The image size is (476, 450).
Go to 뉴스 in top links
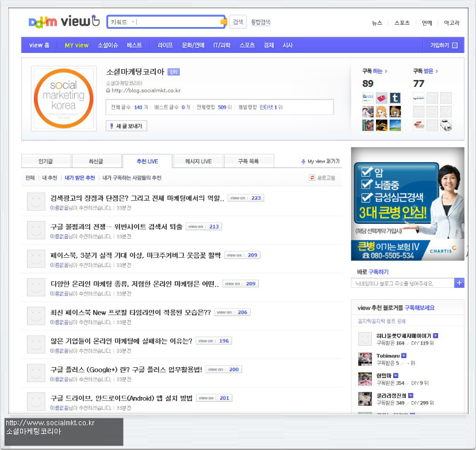tap(377, 23)
